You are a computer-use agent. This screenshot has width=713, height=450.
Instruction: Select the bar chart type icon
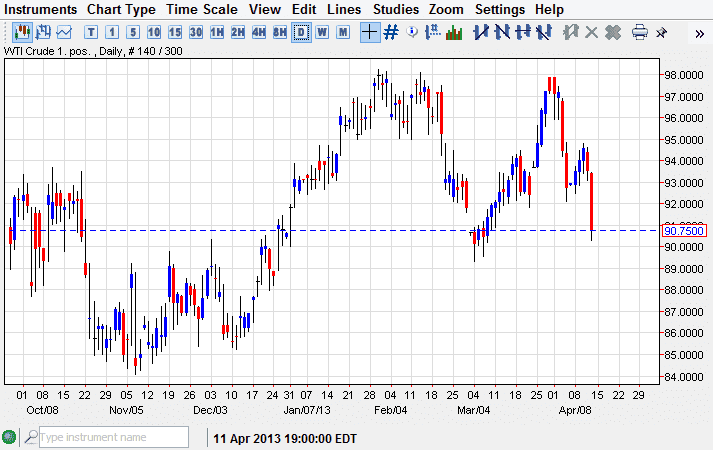click(x=43, y=32)
